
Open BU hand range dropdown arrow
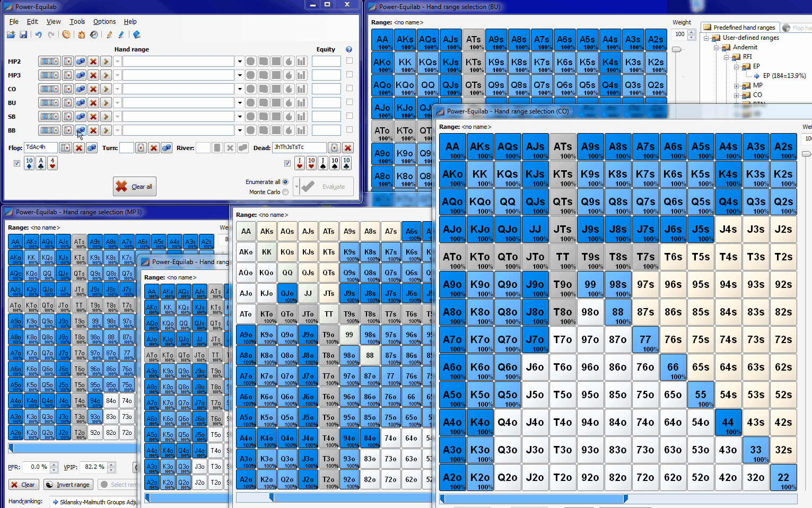coord(240,103)
